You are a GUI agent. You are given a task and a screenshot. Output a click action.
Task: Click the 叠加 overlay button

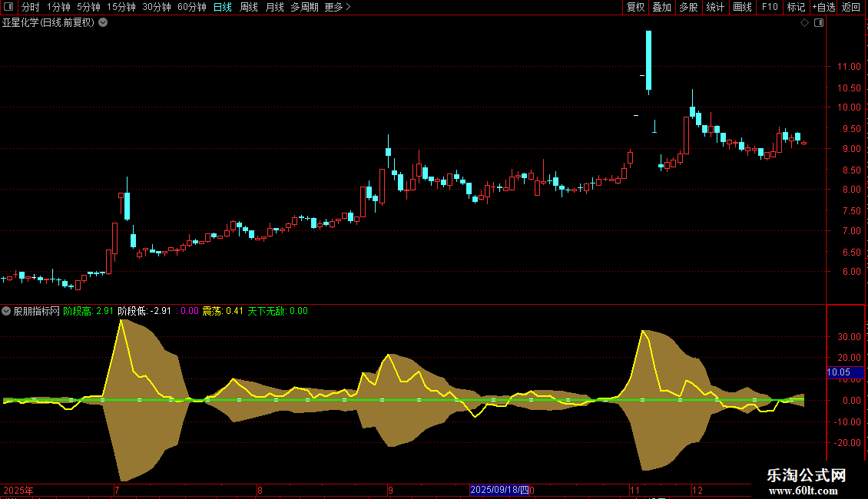click(662, 7)
